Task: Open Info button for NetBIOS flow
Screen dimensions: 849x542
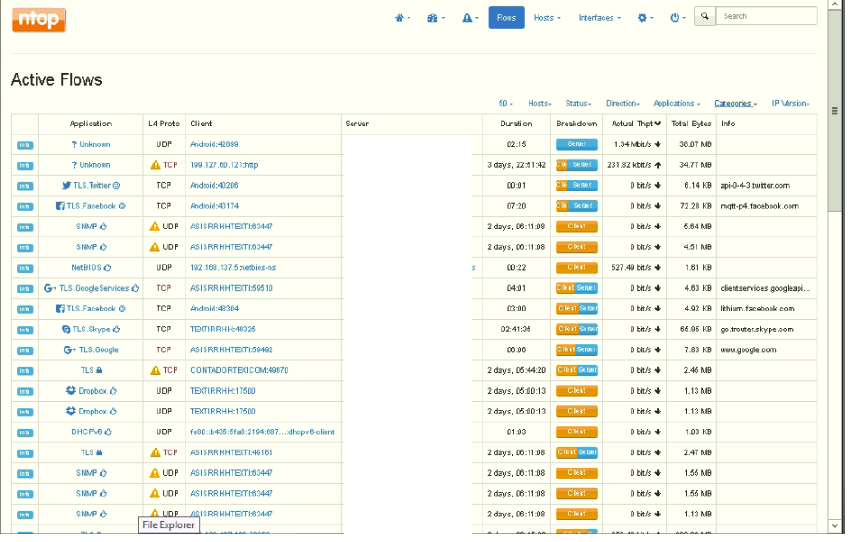Action: (x=25, y=269)
